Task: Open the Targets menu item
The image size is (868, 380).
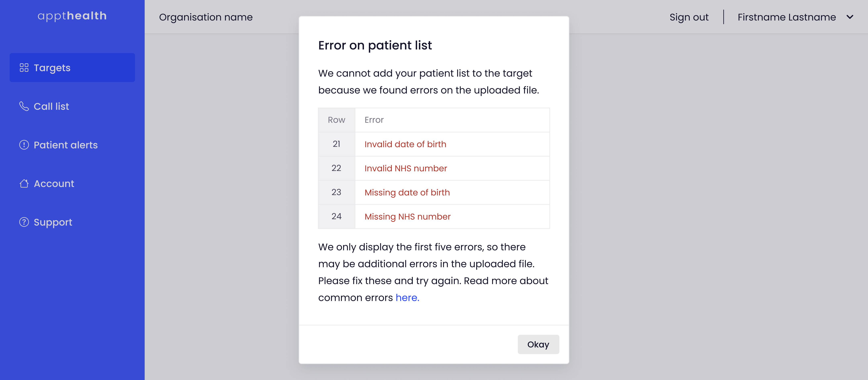Action: (x=72, y=67)
